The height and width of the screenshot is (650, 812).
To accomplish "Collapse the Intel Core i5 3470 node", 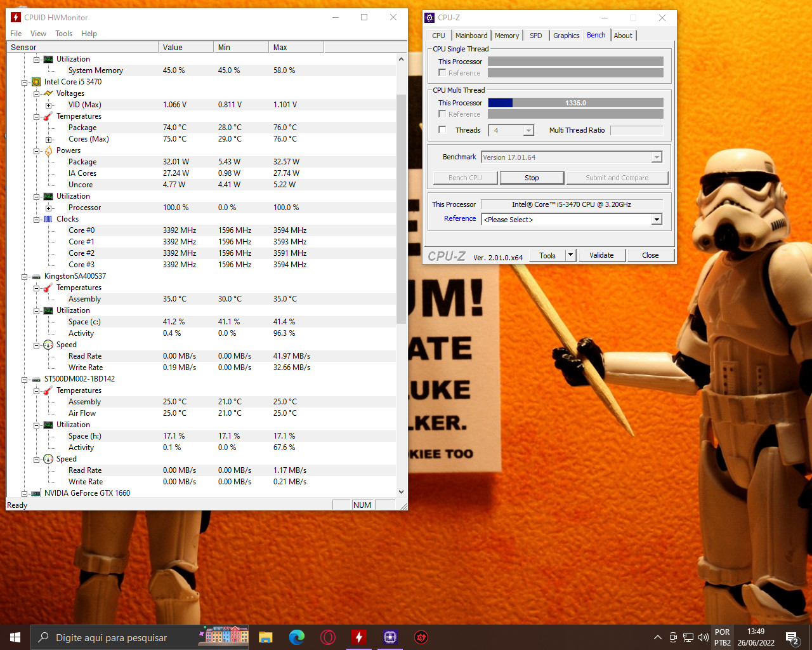I will pyautogui.click(x=25, y=83).
